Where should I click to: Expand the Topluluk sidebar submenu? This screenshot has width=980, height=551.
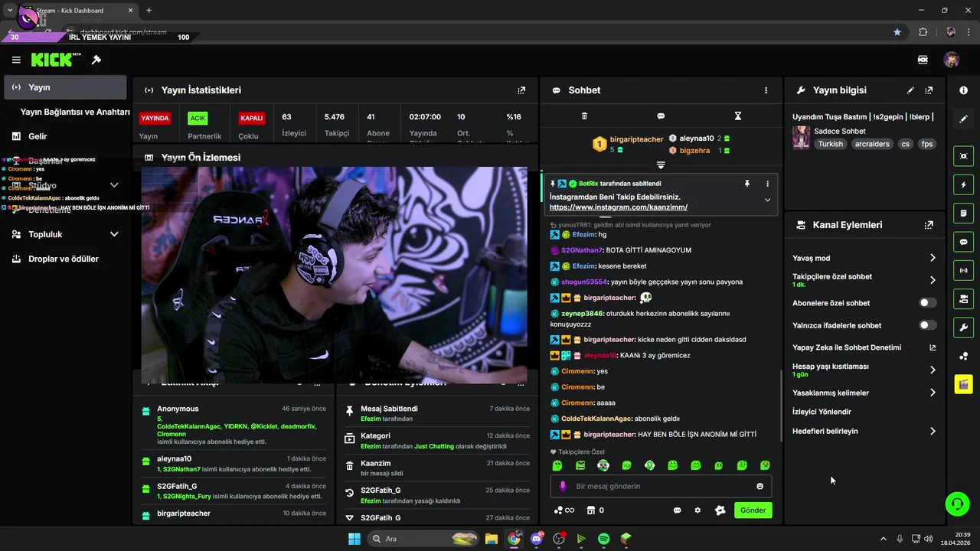click(114, 234)
